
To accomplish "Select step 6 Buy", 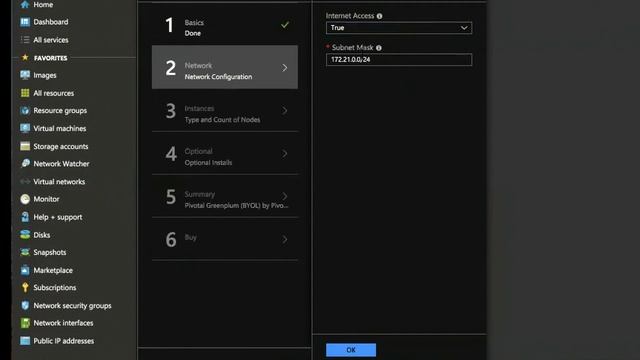I will click(x=225, y=239).
